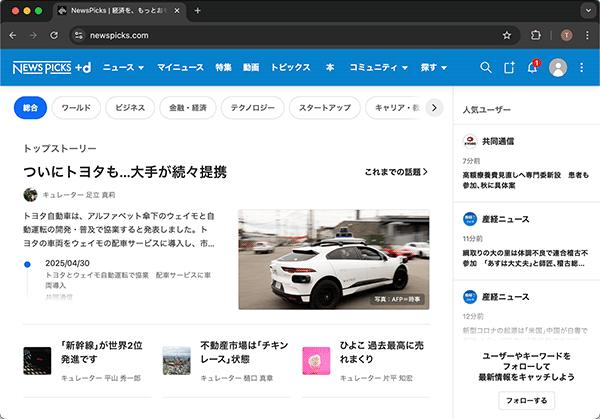The image size is (600, 419).
Task: Open the search magnifier icon
Action: (486, 68)
